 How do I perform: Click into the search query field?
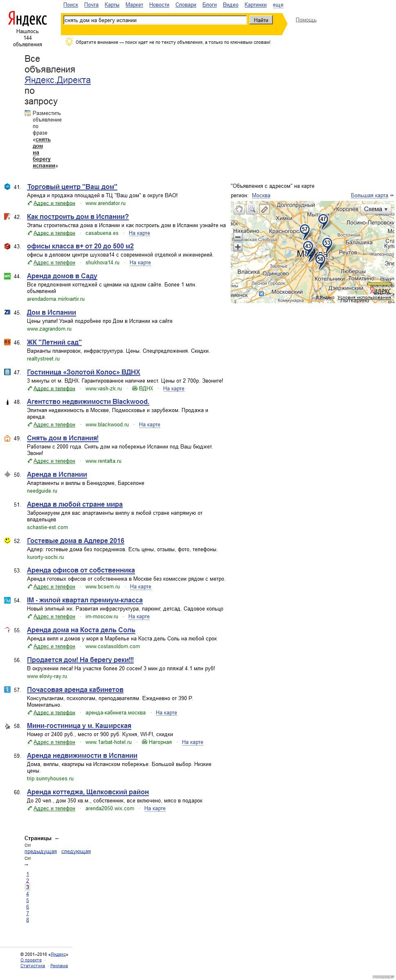(x=155, y=20)
